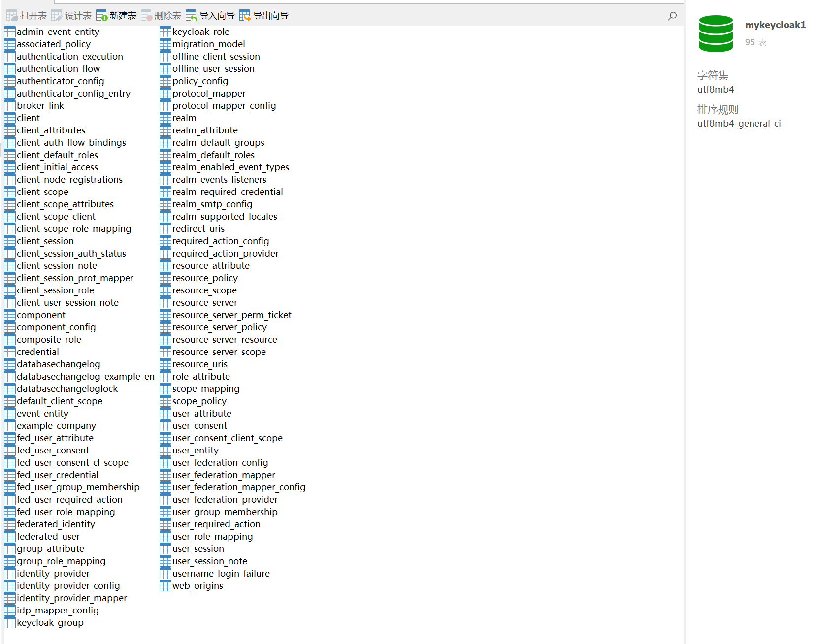Click the table icon beside event_entity
The width and height of the screenshot is (819, 644).
coord(10,414)
